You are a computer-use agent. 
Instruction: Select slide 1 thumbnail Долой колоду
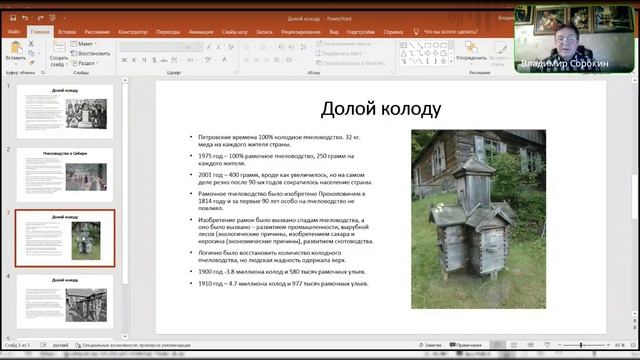click(65, 111)
